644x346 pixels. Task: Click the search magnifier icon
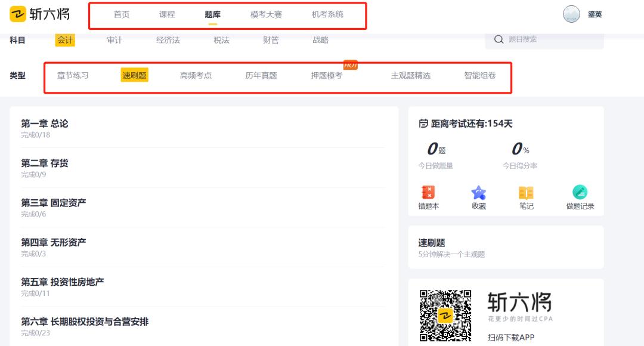pyautogui.click(x=499, y=40)
